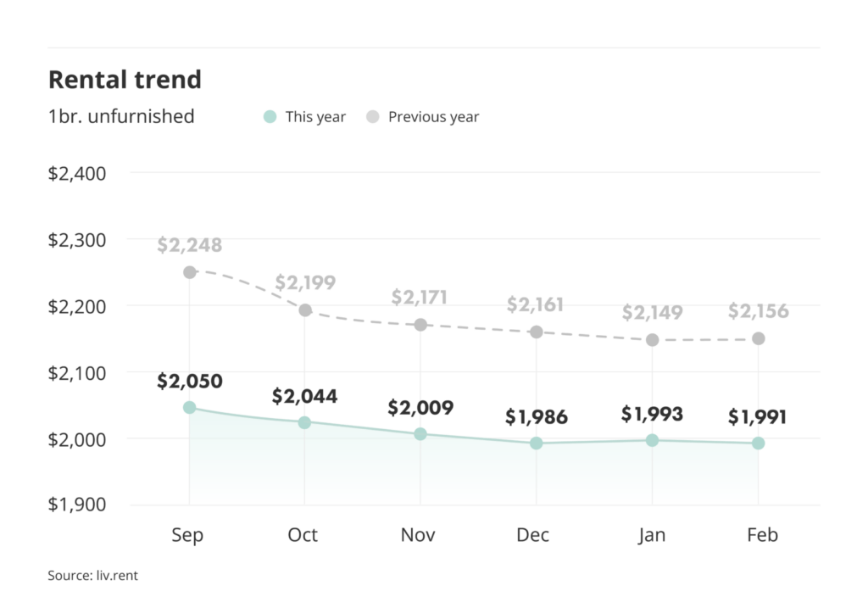Click the $1,986 value label
The height and width of the screenshot is (608, 868).
pos(536,417)
